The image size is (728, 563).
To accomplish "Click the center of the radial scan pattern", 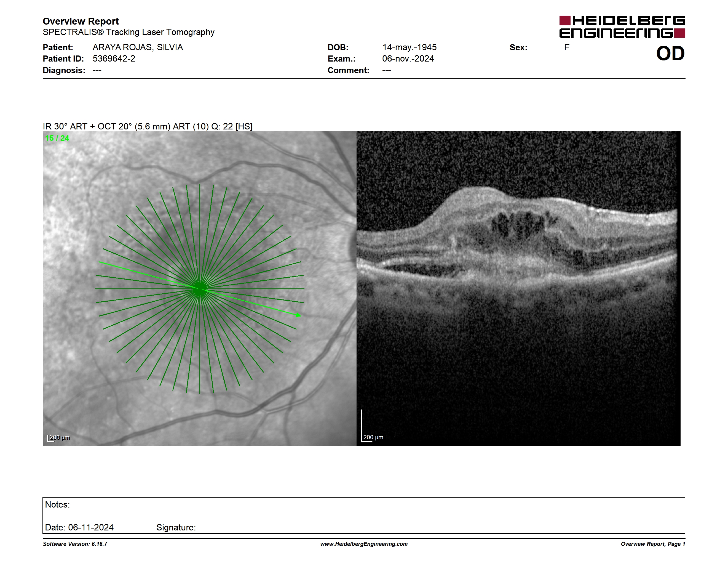I will point(199,289).
